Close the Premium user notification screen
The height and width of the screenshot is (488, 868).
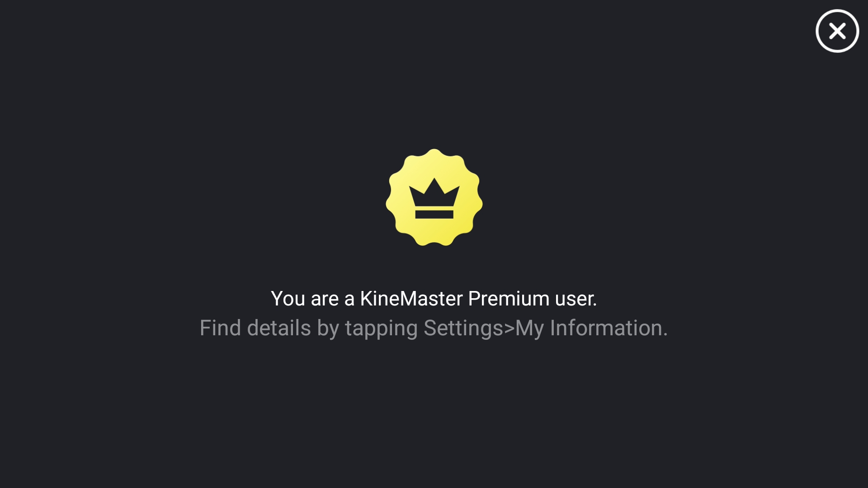point(837,31)
